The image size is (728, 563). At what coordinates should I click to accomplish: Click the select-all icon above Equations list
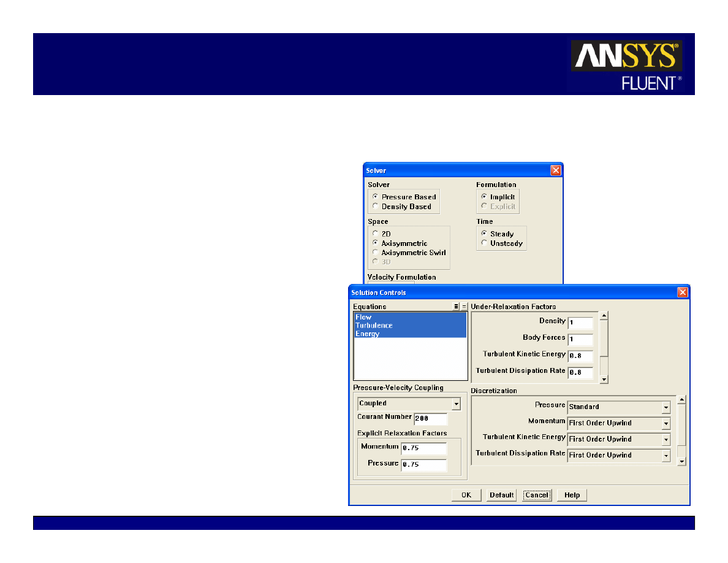coord(456,307)
